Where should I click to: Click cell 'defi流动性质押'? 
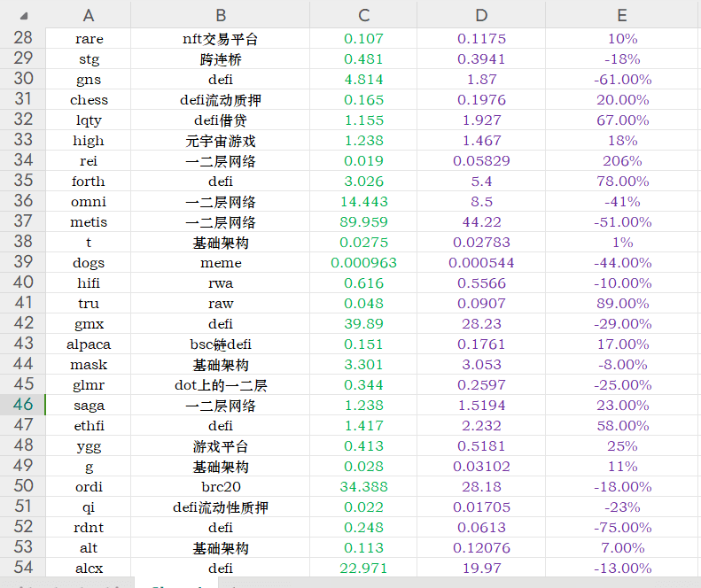pos(220,507)
